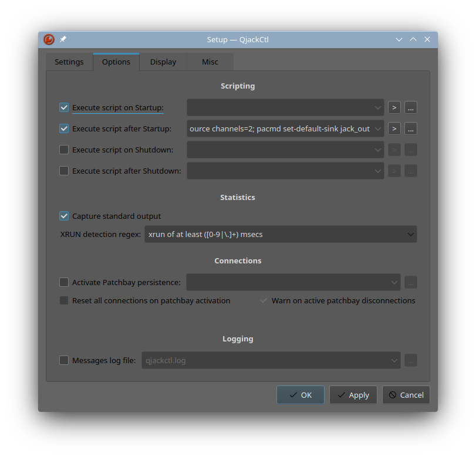Switch to the Misc tab
Viewport: 476px width, 457px height.
pyautogui.click(x=210, y=62)
